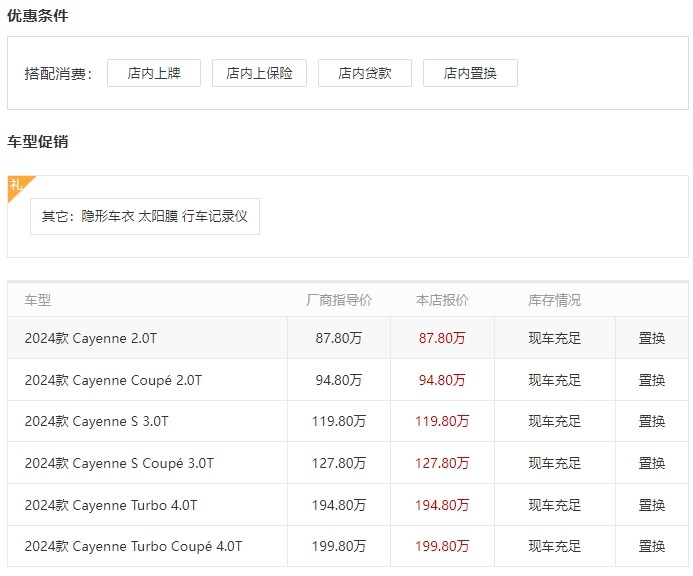The width and height of the screenshot is (693, 576).
Task: Open 2024款 Cayenne Coupé 2.0T model
Action: (x=113, y=380)
